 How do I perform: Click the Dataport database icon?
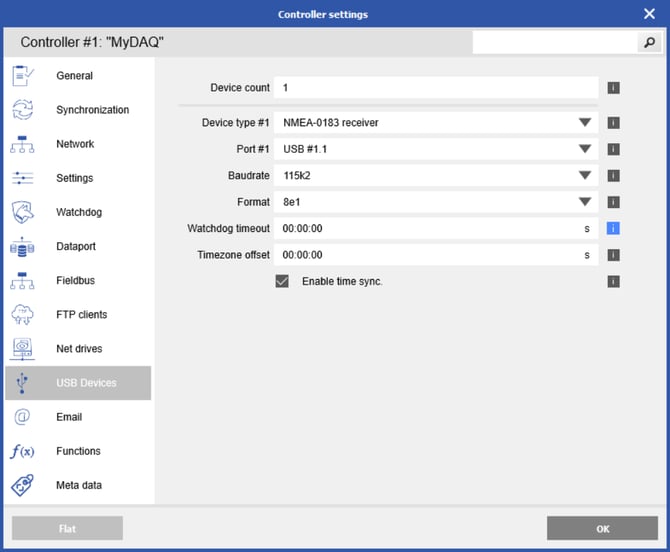pyautogui.click(x=23, y=247)
